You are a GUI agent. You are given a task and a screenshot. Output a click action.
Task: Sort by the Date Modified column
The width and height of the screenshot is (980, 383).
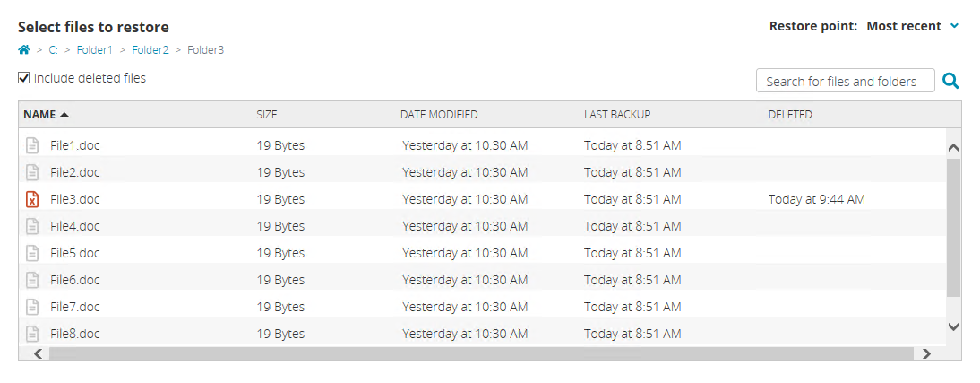click(439, 115)
